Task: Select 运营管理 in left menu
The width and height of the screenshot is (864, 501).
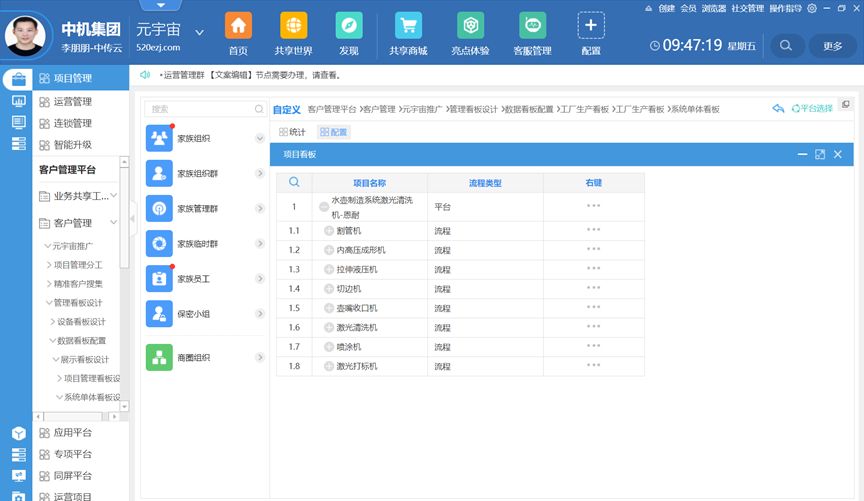Action: [72, 101]
